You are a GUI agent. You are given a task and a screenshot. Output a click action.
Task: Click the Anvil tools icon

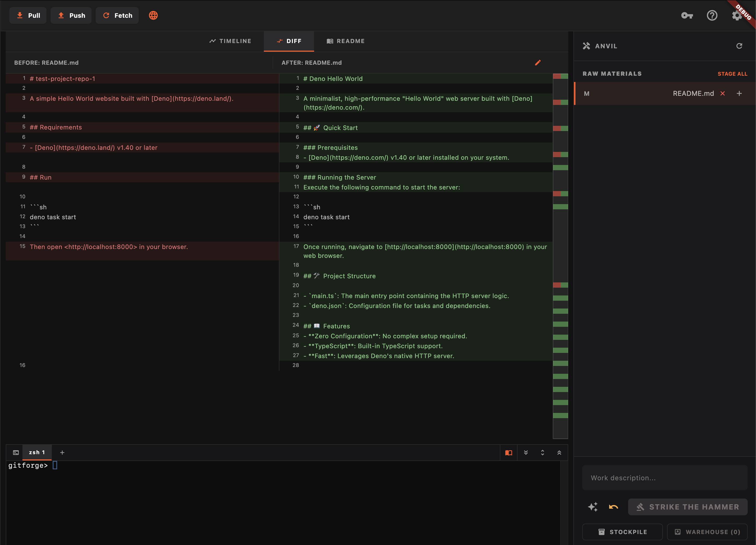[x=586, y=46]
